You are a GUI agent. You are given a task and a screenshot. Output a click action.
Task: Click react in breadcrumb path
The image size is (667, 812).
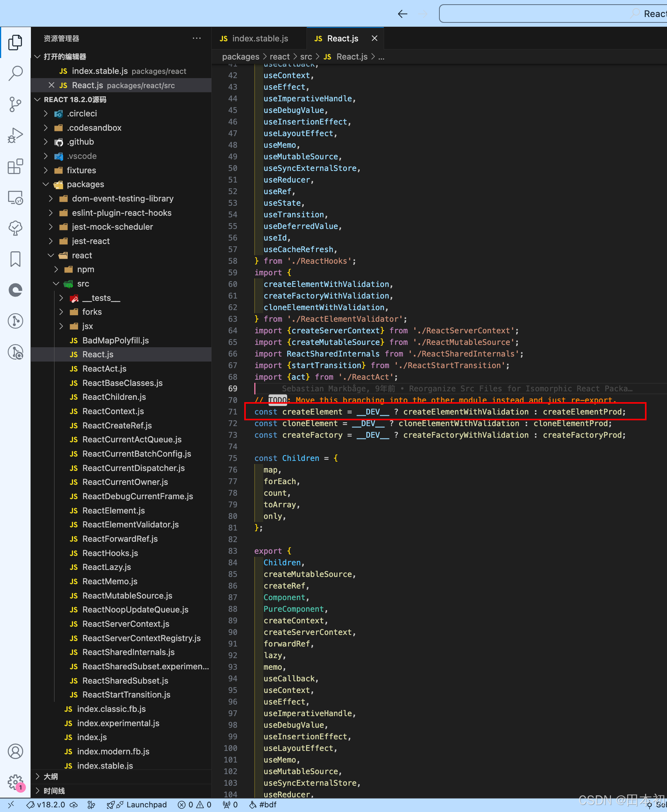(280, 57)
